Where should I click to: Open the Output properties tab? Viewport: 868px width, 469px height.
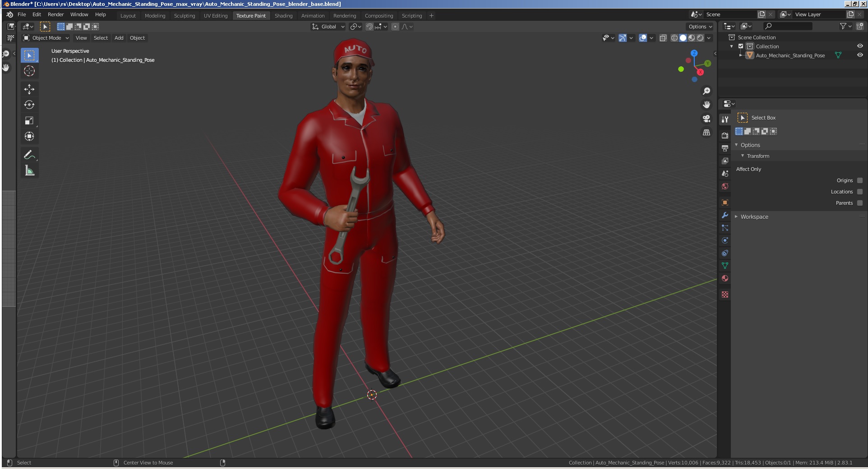coord(725,148)
